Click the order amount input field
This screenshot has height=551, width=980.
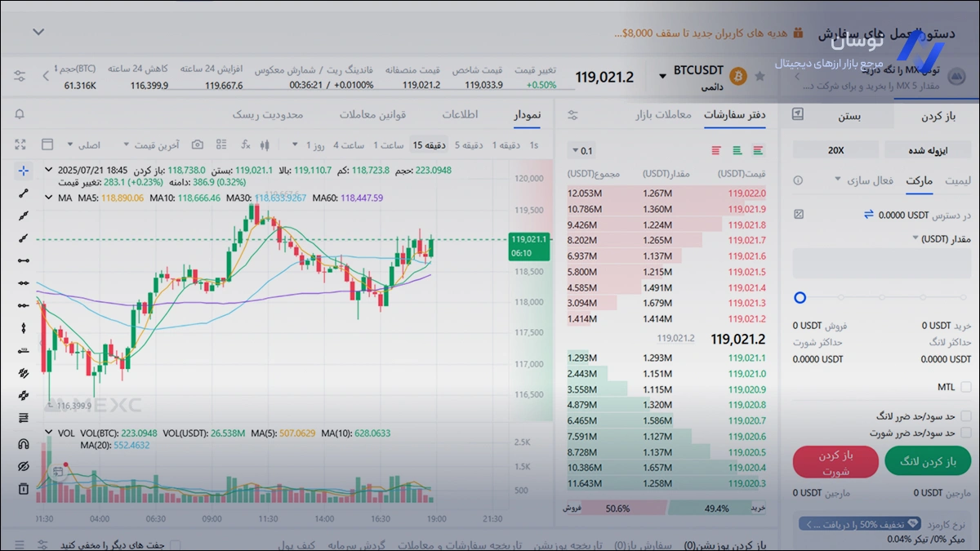(882, 264)
